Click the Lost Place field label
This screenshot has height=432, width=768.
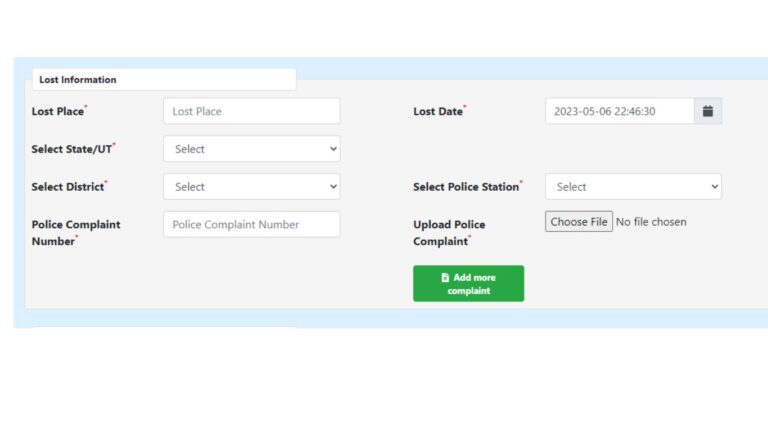[x=58, y=112]
